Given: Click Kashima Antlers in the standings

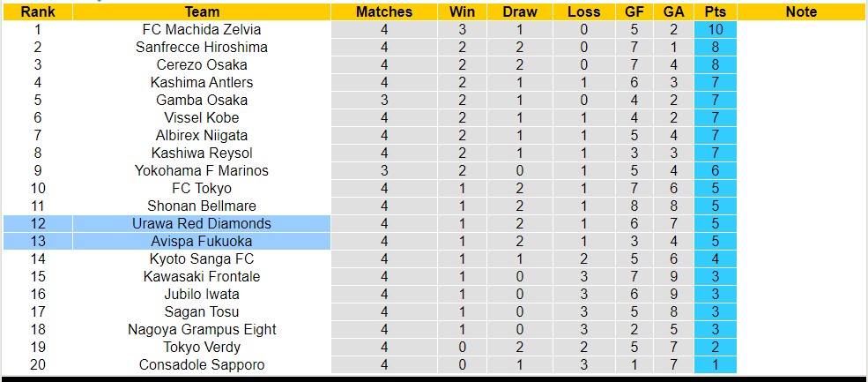Looking at the screenshot, I should click(202, 82).
